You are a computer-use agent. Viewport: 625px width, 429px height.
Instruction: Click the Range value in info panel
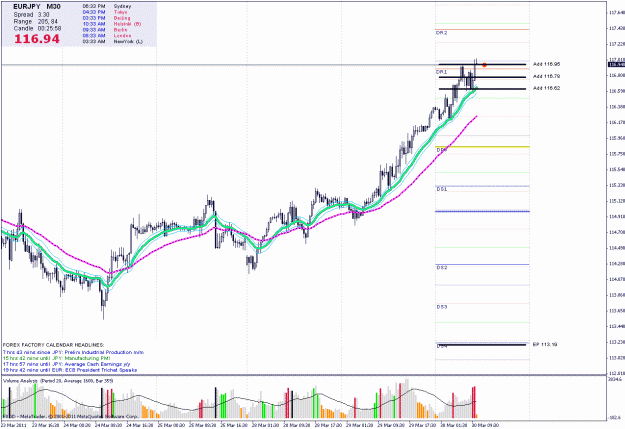coord(48,22)
